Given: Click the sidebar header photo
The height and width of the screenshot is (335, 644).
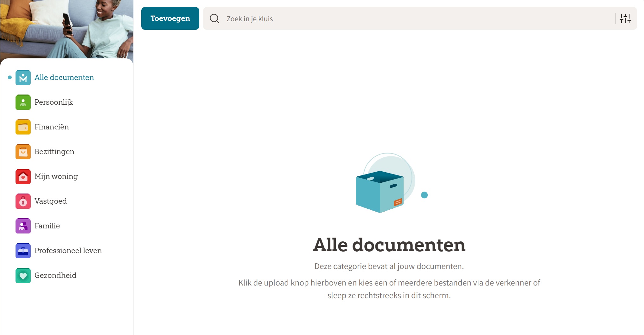Looking at the screenshot, I should click(67, 29).
